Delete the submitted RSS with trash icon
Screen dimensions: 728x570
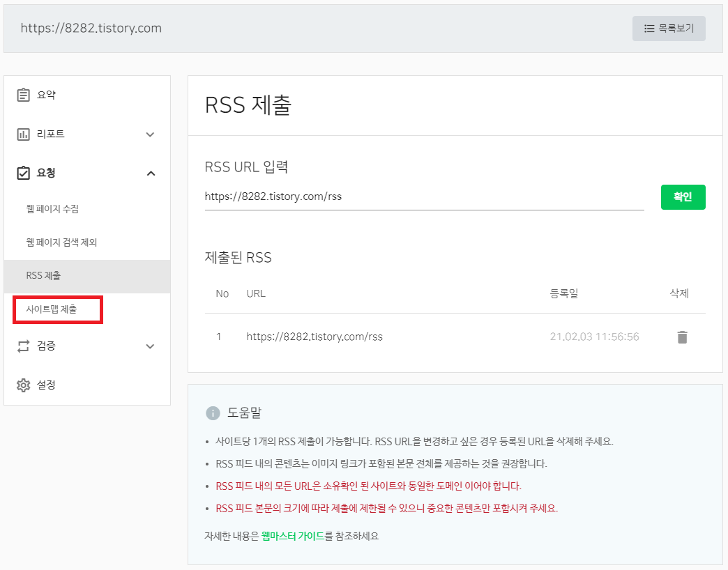(x=682, y=337)
